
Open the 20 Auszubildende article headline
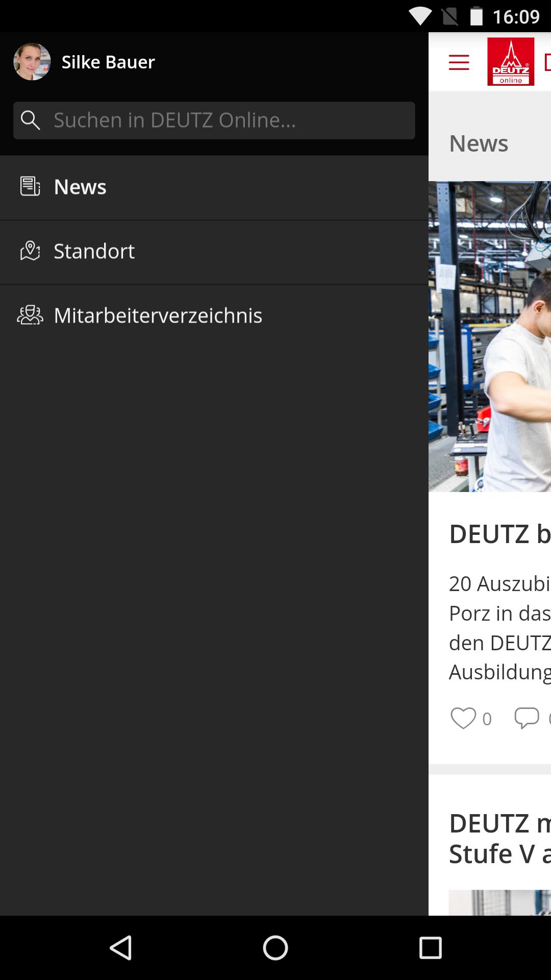500,534
